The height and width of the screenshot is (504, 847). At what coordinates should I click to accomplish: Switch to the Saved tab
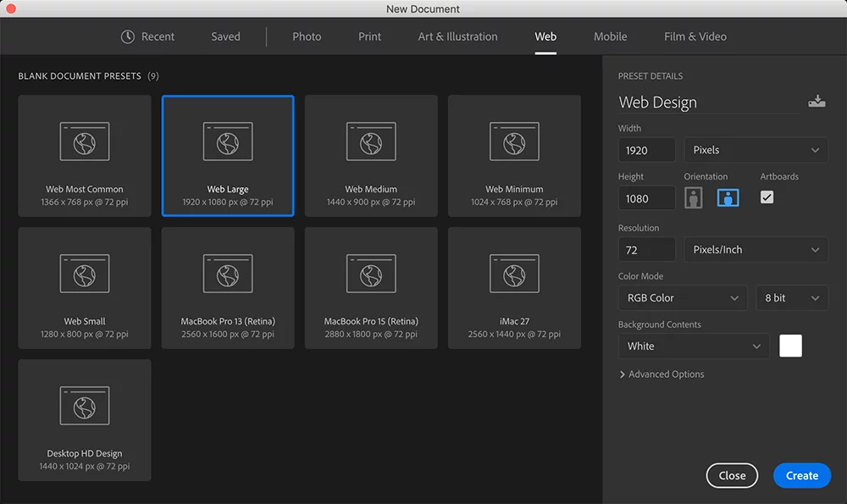pyautogui.click(x=226, y=36)
